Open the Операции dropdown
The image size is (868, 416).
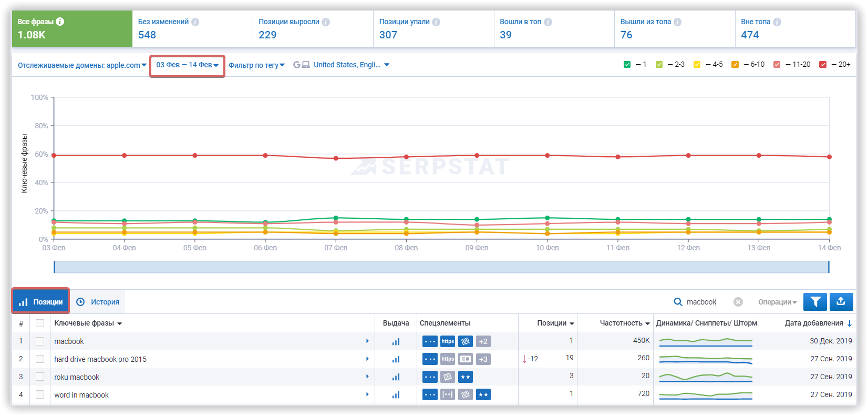coord(778,302)
